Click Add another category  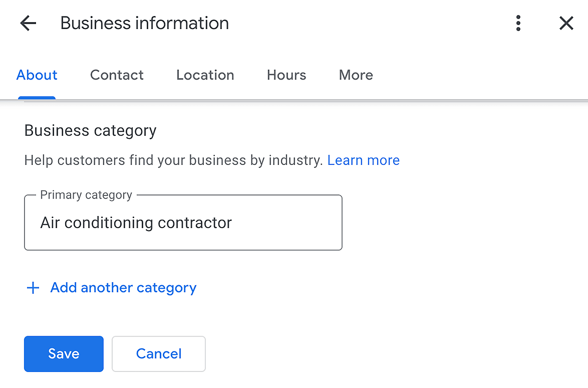coord(123,287)
